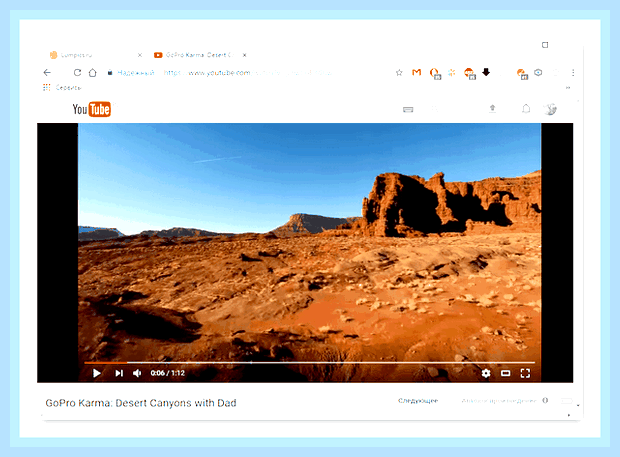Click the Следующее label
The height and width of the screenshot is (457, 620).
point(418,400)
